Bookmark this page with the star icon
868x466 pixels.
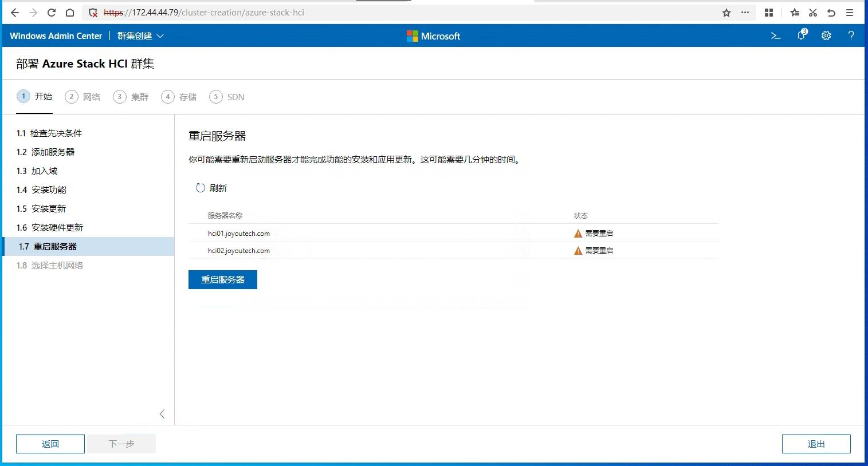[x=726, y=13]
